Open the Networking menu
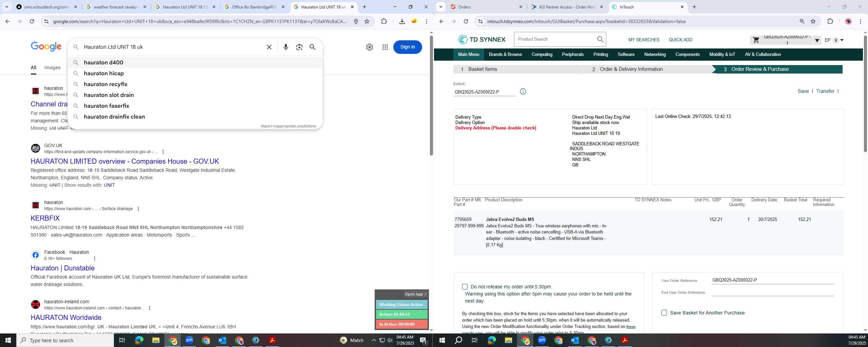Viewport: 868px width, 347px height. (x=655, y=55)
